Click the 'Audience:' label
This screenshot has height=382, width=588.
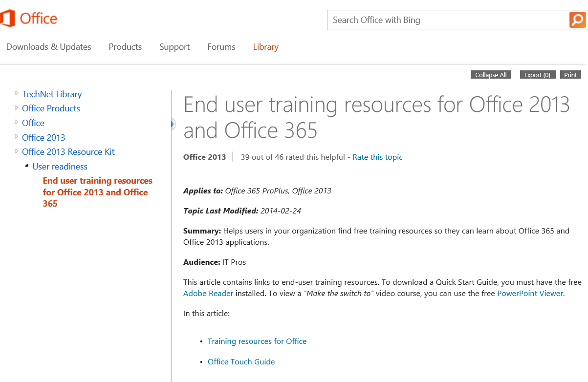pos(202,262)
